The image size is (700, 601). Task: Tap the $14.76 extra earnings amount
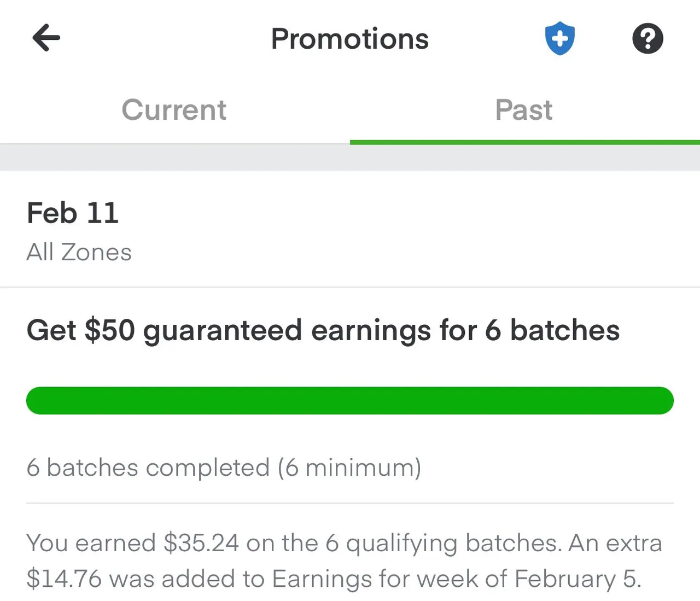[64, 579]
